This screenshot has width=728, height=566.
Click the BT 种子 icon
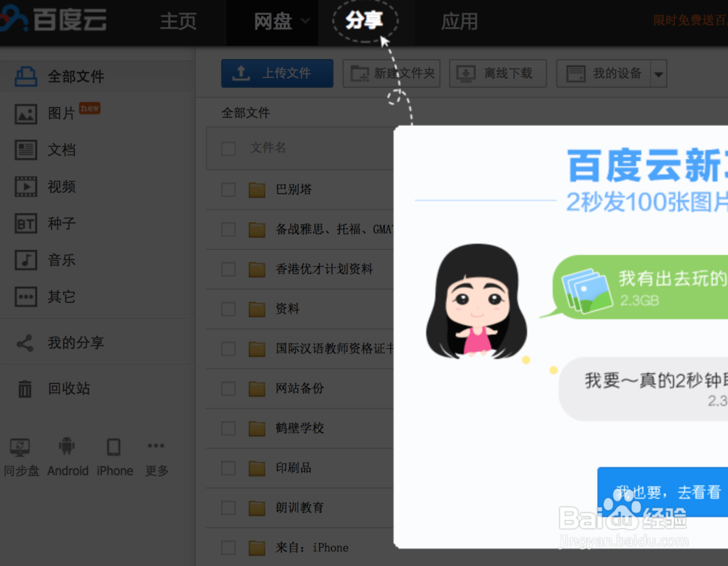click(25, 224)
